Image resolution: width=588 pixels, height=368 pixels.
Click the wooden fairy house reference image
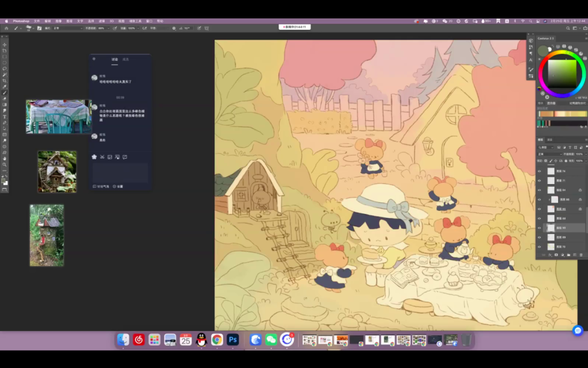pyautogui.click(x=57, y=171)
